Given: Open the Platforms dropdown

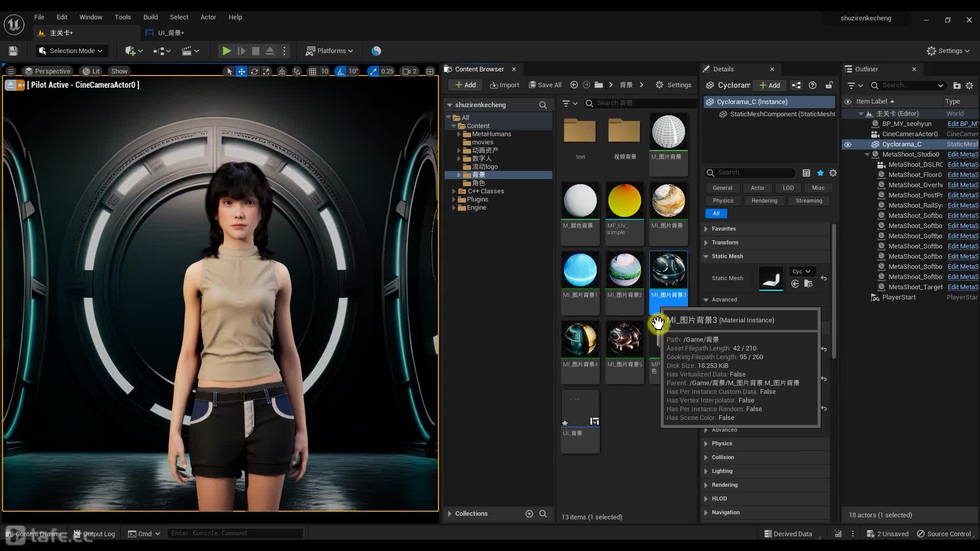Looking at the screenshot, I should pyautogui.click(x=329, y=51).
